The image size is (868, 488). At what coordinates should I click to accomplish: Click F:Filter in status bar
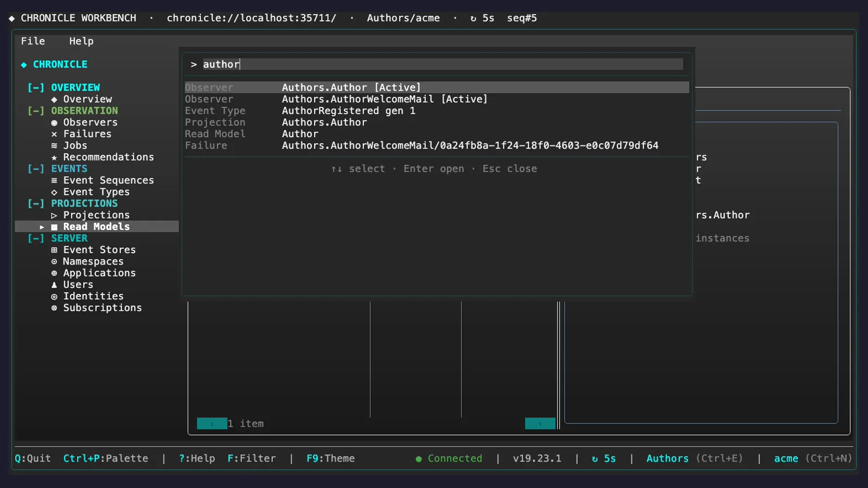252,458
